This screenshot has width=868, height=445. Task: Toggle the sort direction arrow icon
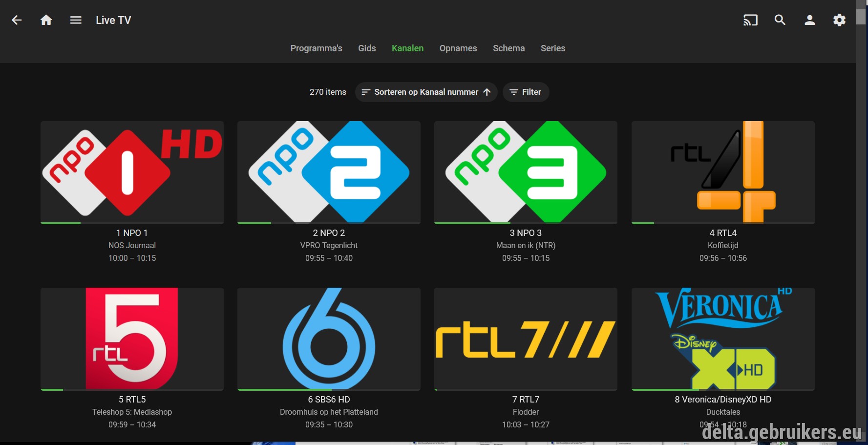point(487,92)
